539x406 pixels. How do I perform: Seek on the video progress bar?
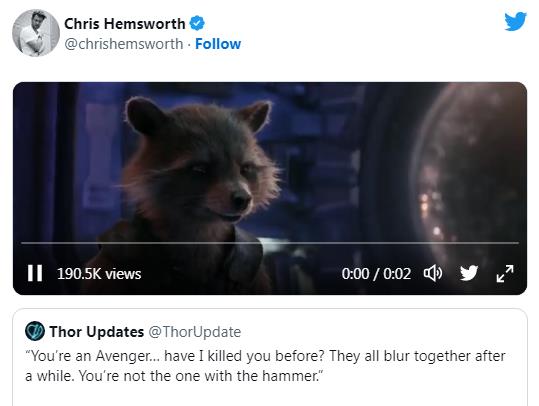pyautogui.click(x=270, y=243)
